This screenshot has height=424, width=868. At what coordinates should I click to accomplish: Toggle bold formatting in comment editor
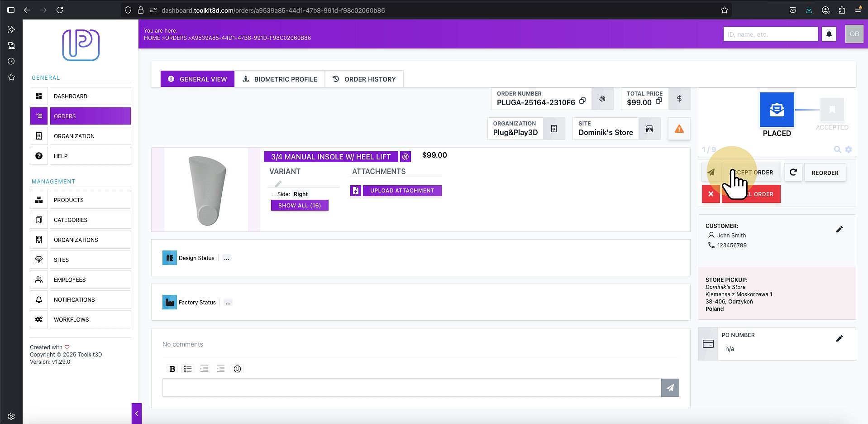[x=172, y=369]
